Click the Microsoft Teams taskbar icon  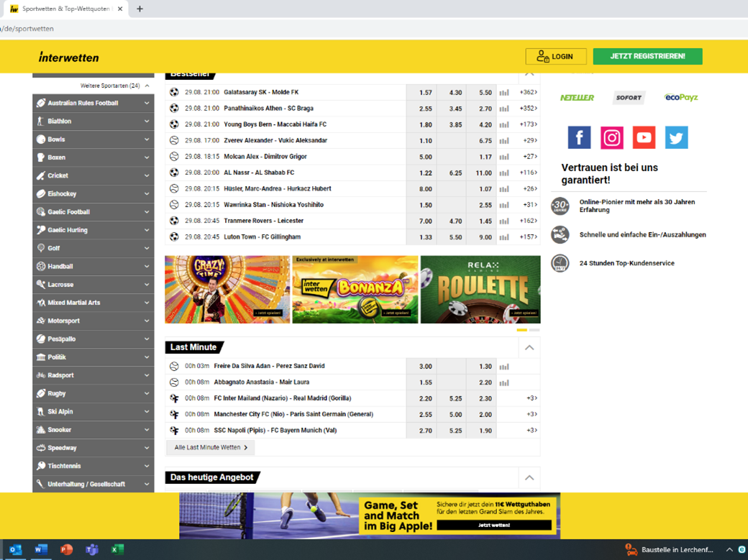tap(92, 550)
